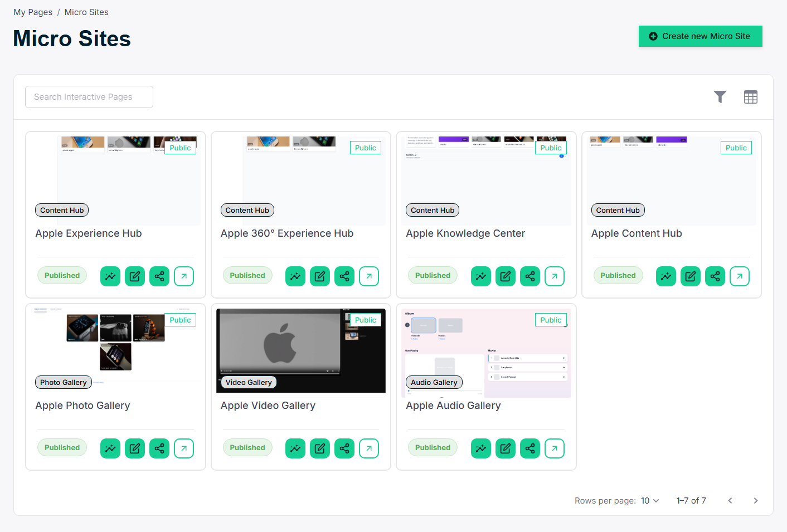Image resolution: width=787 pixels, height=532 pixels.
Task: Open analytics for Apple Knowledge Center
Action: tap(481, 276)
